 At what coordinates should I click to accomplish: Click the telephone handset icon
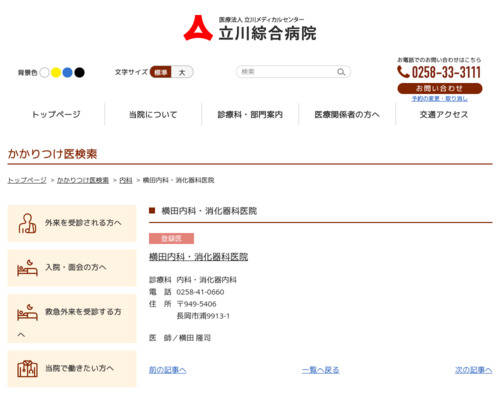(x=403, y=72)
